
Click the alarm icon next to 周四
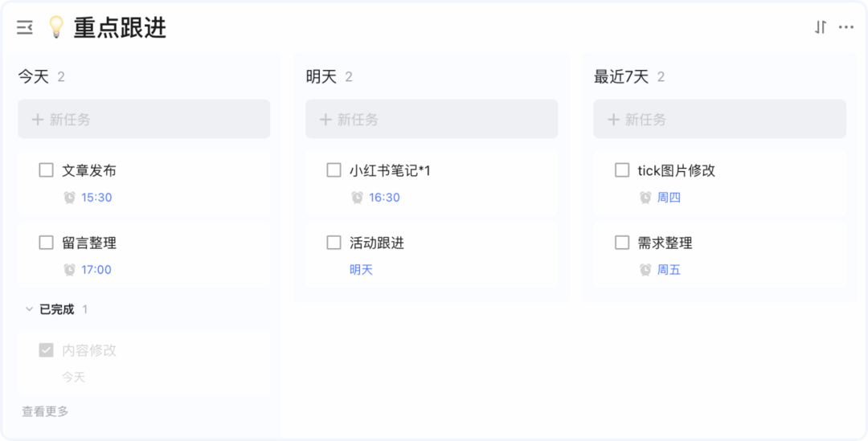[x=645, y=198]
